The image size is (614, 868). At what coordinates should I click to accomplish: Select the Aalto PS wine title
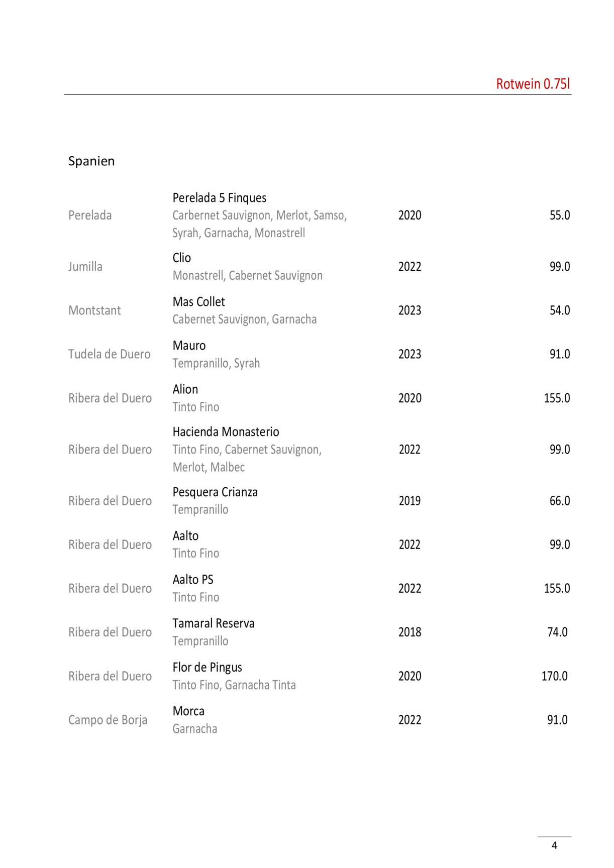pyautogui.click(x=193, y=580)
